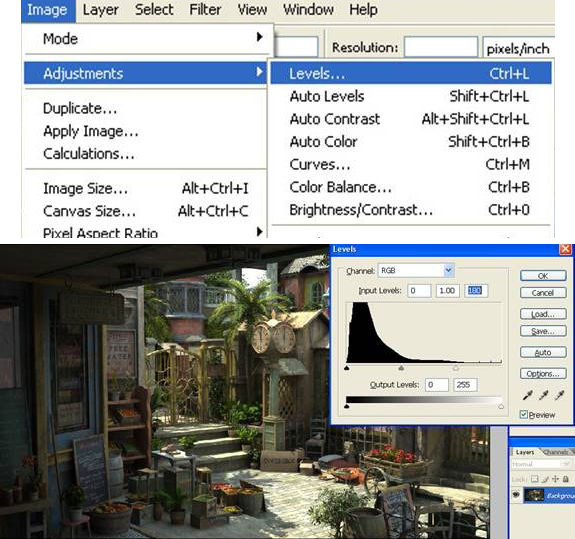
Task: Choose Canvas Size... in the Image menu
Action: (x=145, y=212)
